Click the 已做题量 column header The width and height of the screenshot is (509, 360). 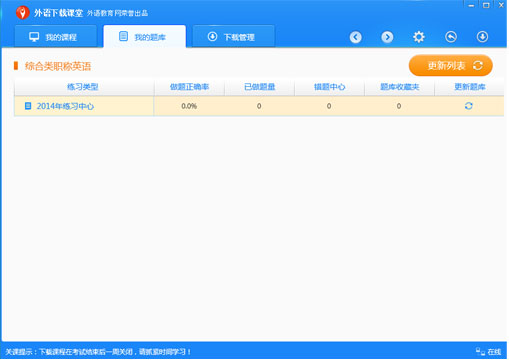259,87
